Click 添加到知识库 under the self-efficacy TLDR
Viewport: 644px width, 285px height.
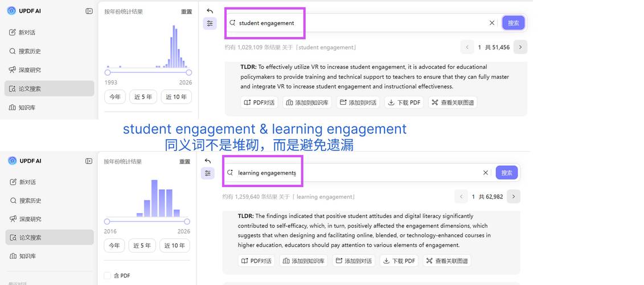pos(305,261)
